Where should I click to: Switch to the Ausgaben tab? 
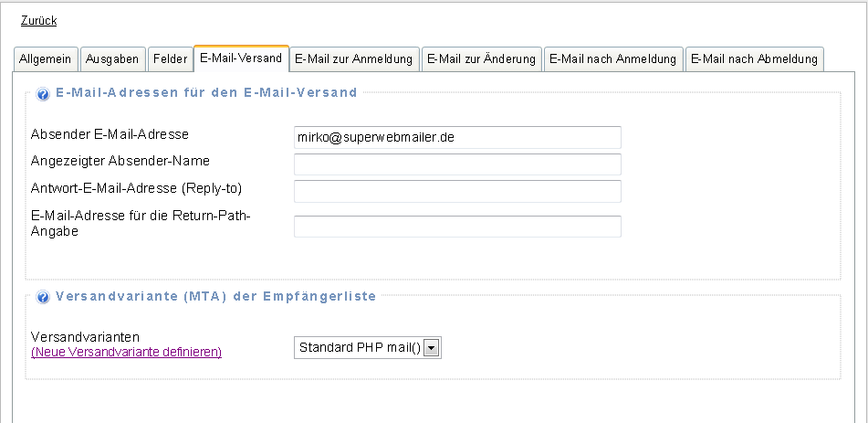112,59
